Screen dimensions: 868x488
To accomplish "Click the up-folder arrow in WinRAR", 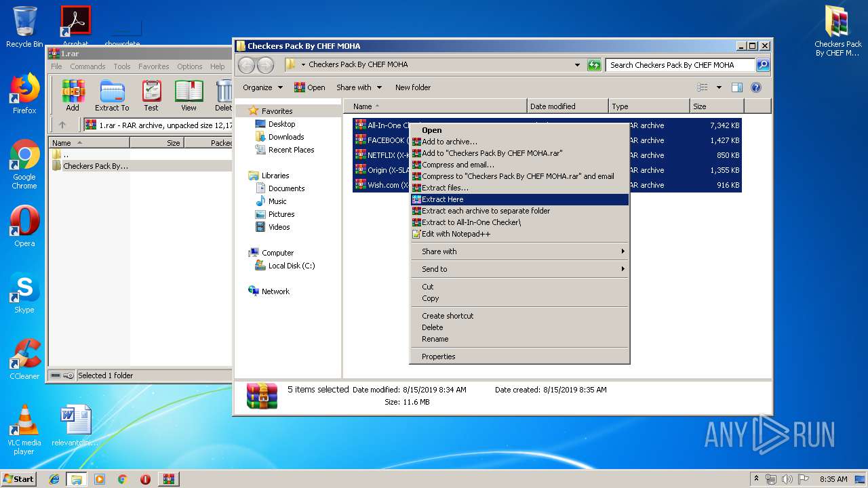I will point(62,125).
